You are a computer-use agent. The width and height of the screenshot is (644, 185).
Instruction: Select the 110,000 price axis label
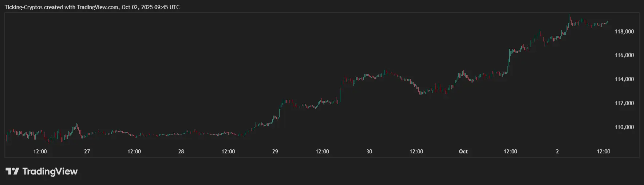click(x=624, y=127)
